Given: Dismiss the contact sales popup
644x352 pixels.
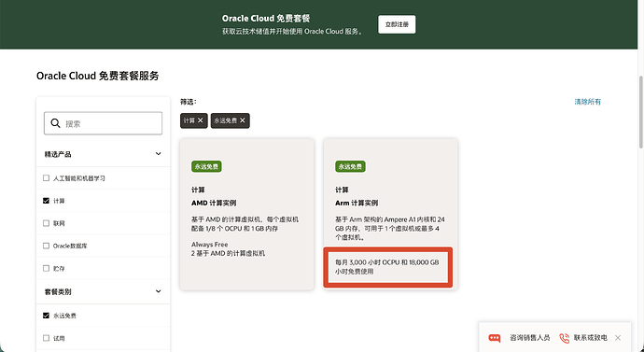Looking at the screenshot, I should click(618, 338).
